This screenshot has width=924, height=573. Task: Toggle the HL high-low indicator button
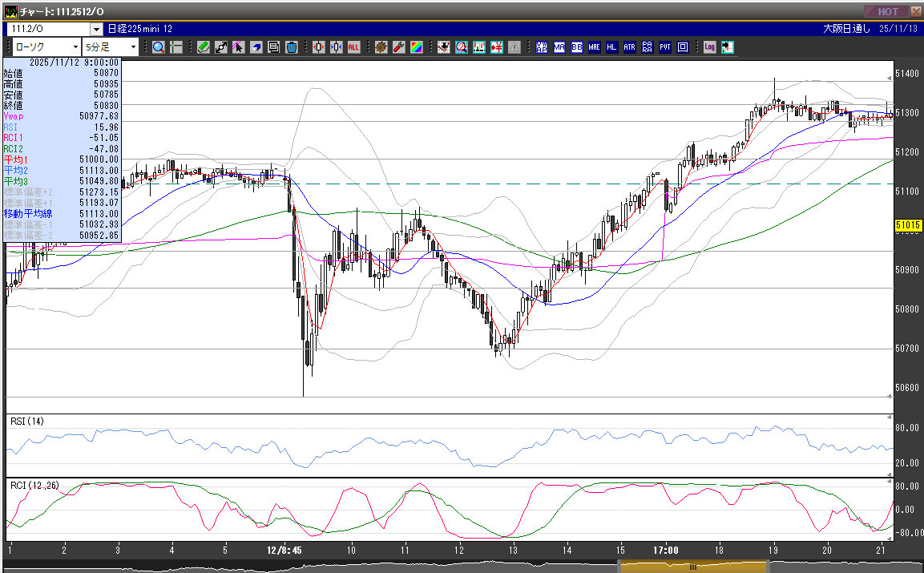pos(611,47)
